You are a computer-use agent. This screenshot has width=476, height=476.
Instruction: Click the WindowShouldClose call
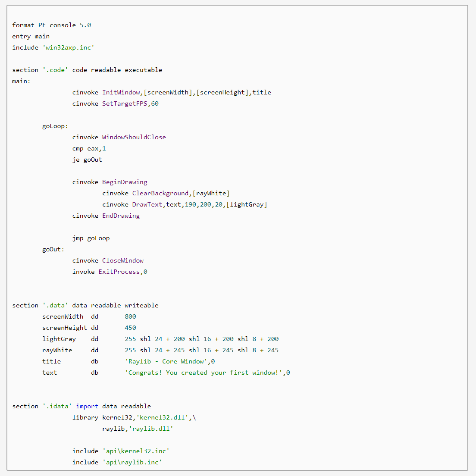(134, 138)
